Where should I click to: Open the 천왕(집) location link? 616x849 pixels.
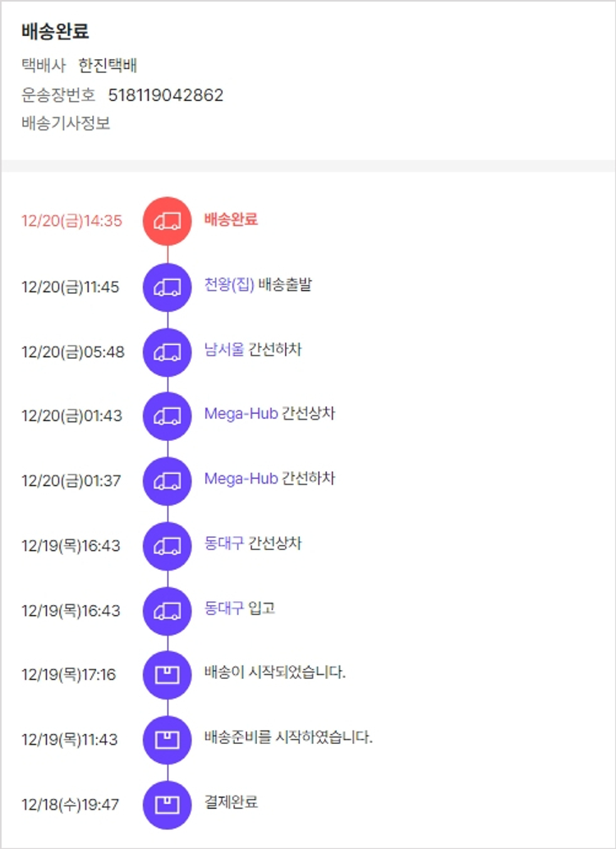click(229, 285)
